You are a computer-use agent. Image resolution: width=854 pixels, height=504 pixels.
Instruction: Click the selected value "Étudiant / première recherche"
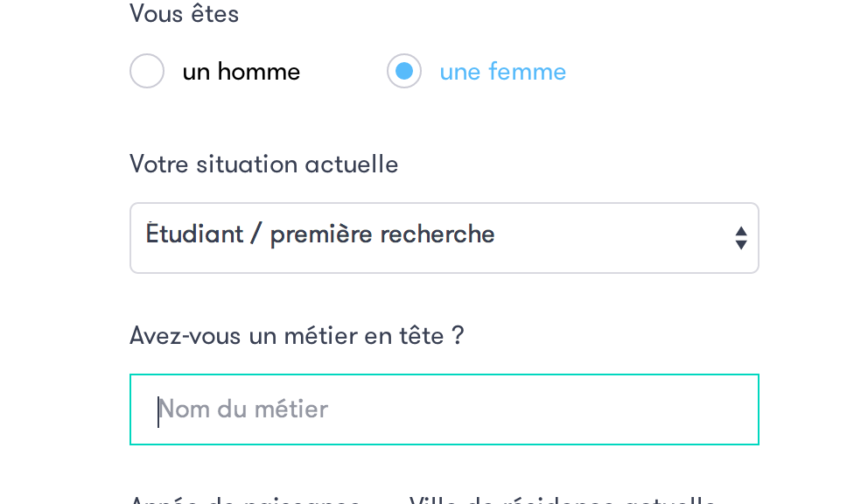(320, 234)
